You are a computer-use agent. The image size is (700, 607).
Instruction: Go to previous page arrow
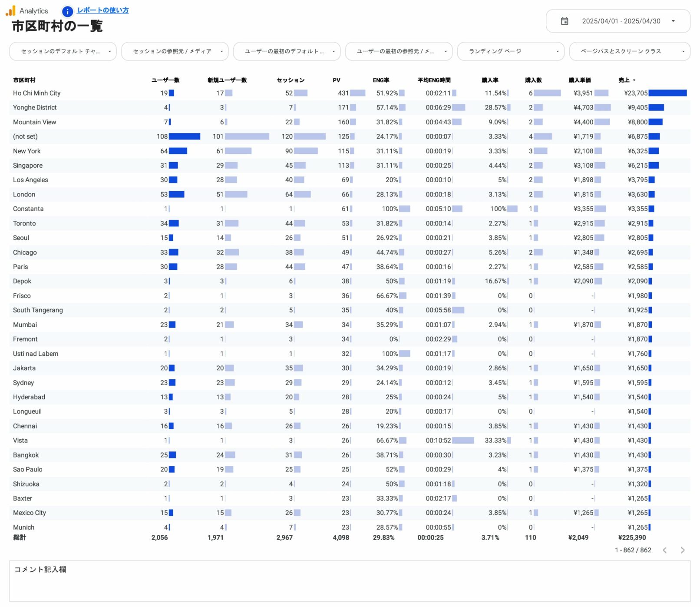[664, 550]
